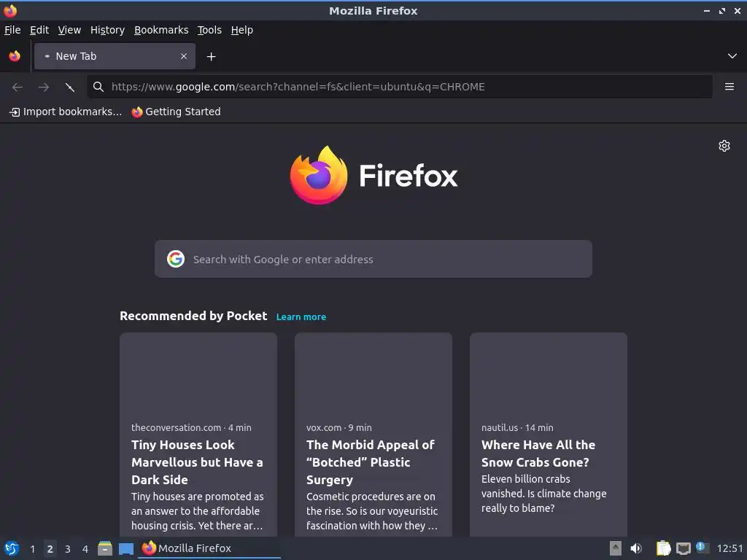747x560 pixels.
Task: Open Getting Started bookmark
Action: pos(177,112)
